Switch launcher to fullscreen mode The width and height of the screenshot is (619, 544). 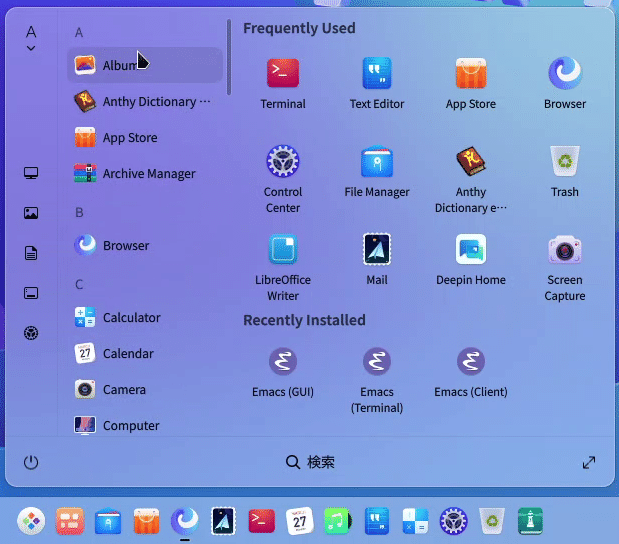pyautogui.click(x=589, y=462)
